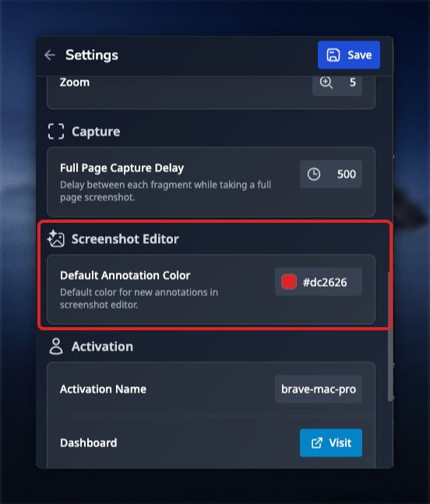Open the red annotation color swatch
The width and height of the screenshot is (430, 504).
click(x=288, y=282)
